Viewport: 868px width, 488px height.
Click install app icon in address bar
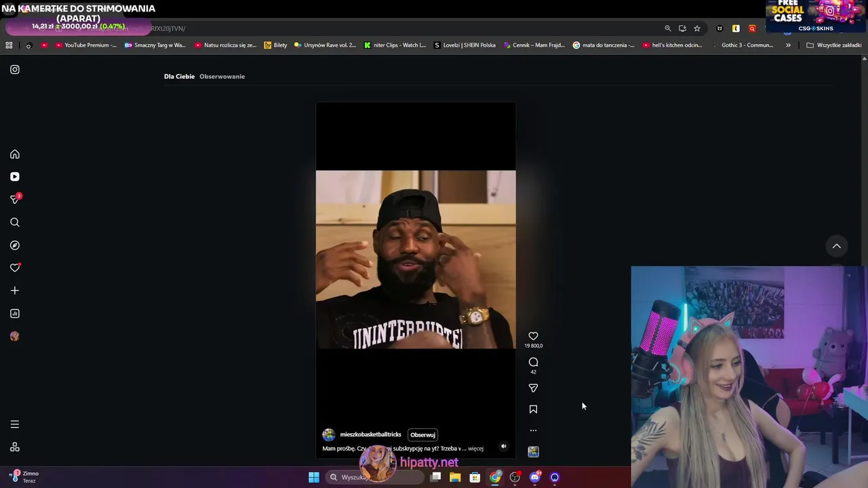point(682,28)
